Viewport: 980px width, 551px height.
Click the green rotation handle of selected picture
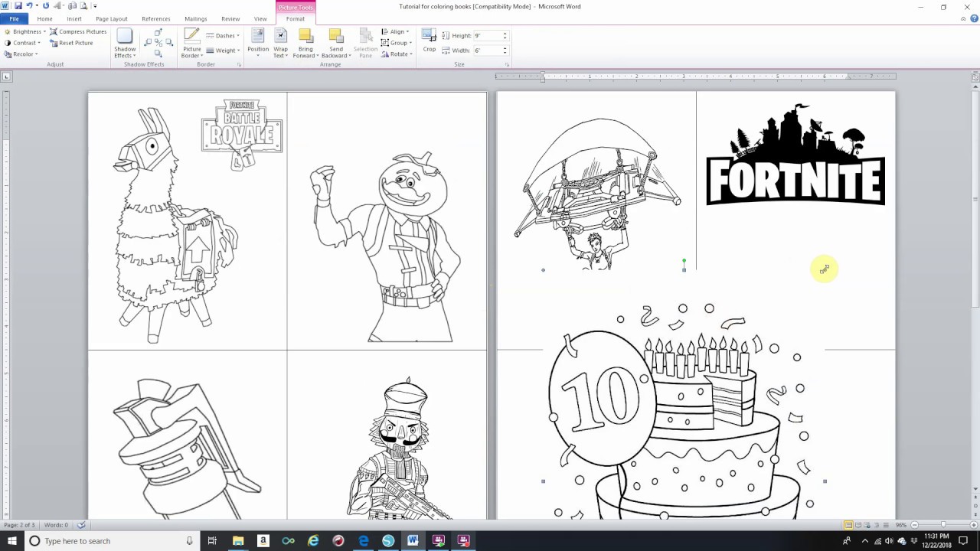point(684,261)
